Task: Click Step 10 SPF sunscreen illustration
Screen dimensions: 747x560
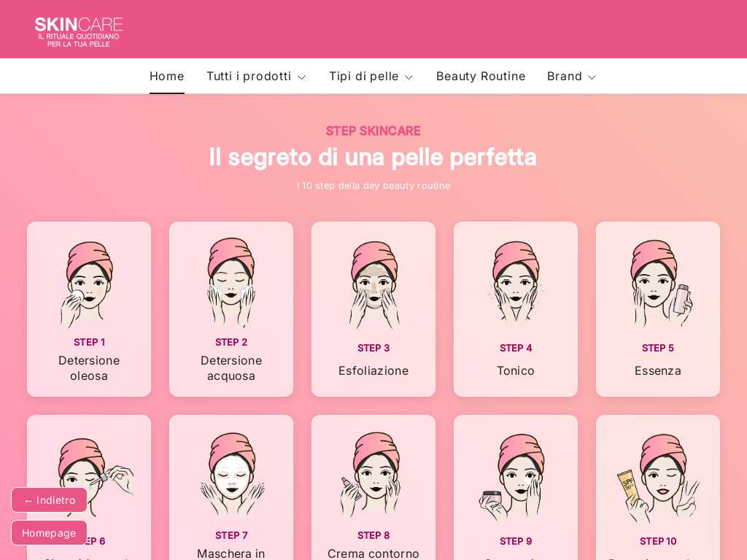Action: pyautogui.click(x=658, y=478)
